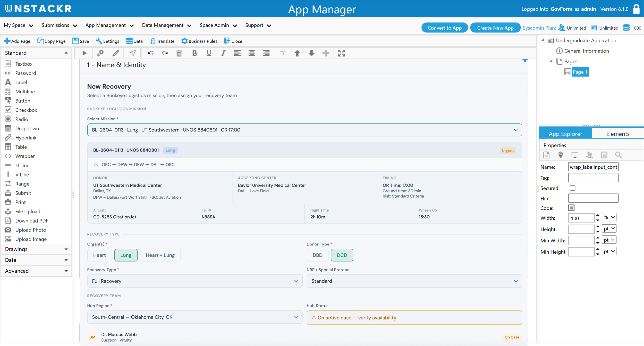
Task: Expand the Drawings palette section
Action: point(36,249)
